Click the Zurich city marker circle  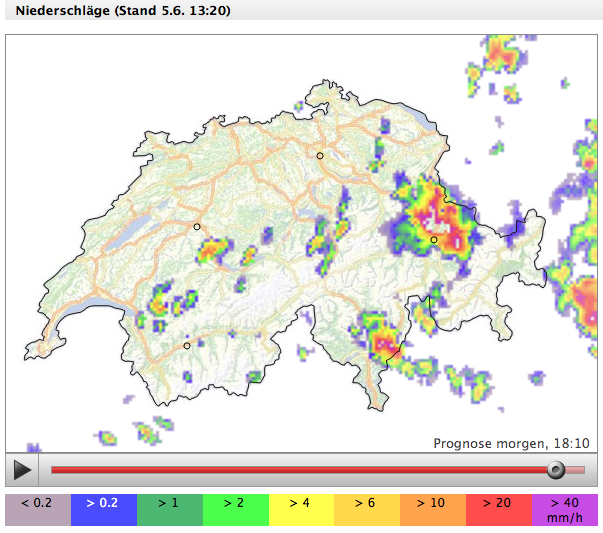tap(320, 156)
